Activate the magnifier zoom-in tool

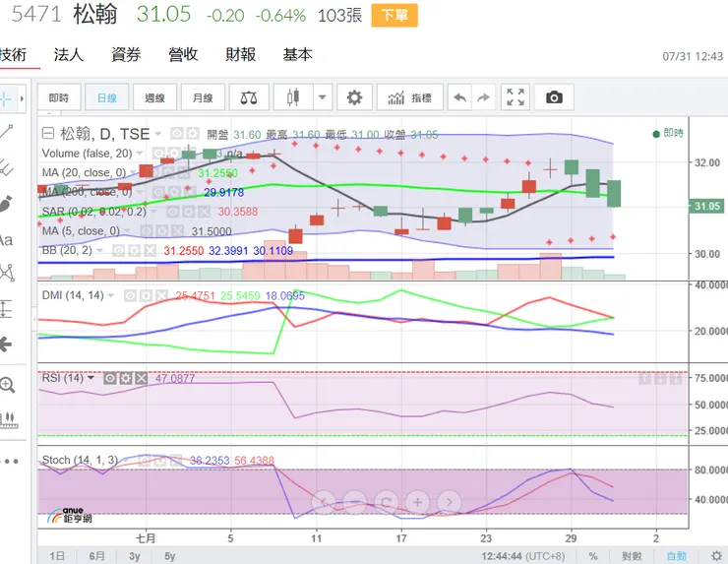coord(7,385)
